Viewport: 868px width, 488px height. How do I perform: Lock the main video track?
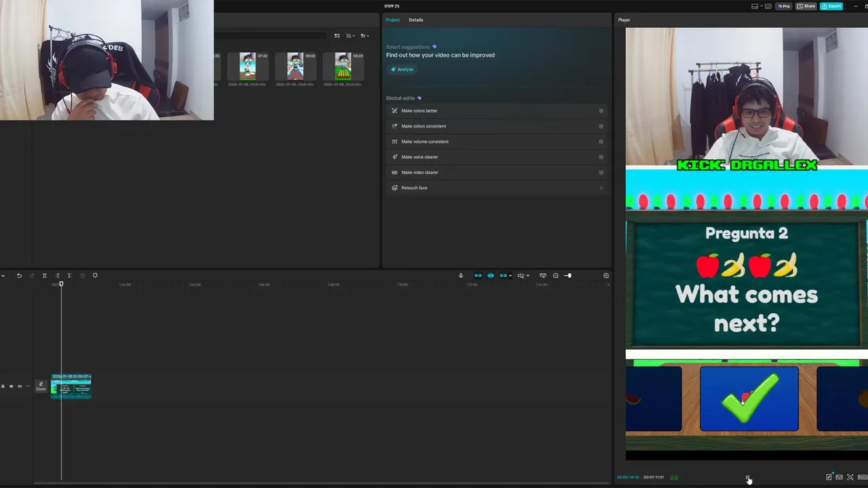pos(3,386)
